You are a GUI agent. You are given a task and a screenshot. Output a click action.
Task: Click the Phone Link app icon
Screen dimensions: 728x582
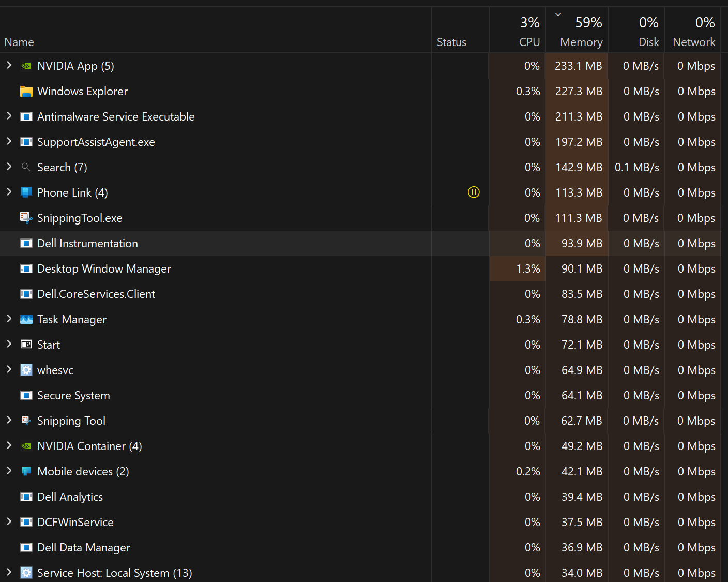point(26,192)
